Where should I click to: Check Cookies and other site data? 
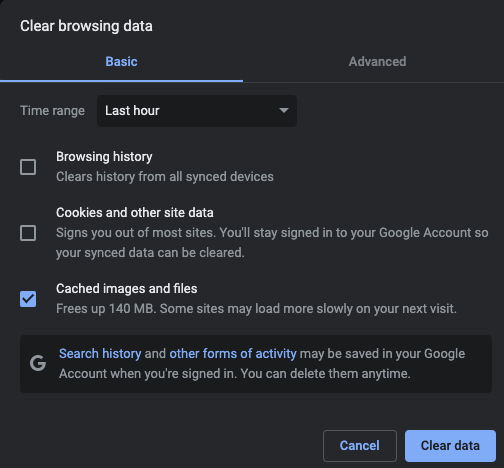click(28, 233)
